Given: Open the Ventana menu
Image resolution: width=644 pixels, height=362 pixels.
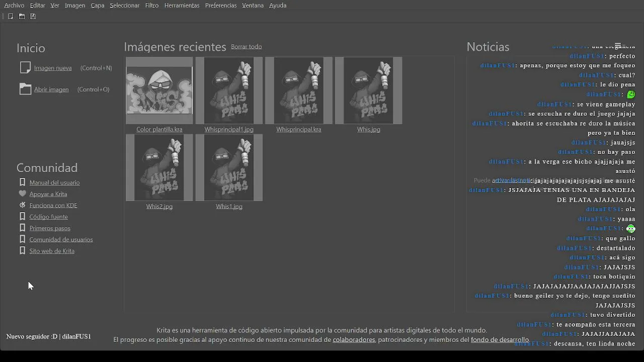Looking at the screenshot, I should tap(253, 5).
